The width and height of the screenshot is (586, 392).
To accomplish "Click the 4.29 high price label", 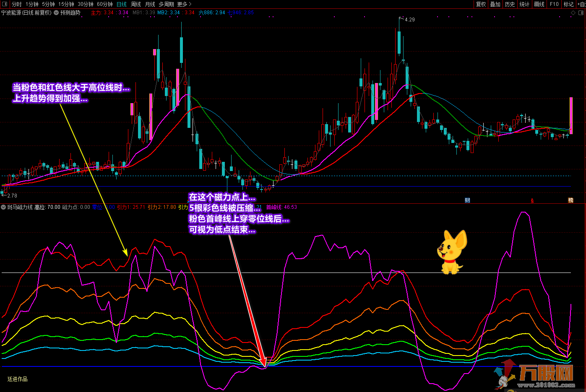I will click(x=410, y=20).
